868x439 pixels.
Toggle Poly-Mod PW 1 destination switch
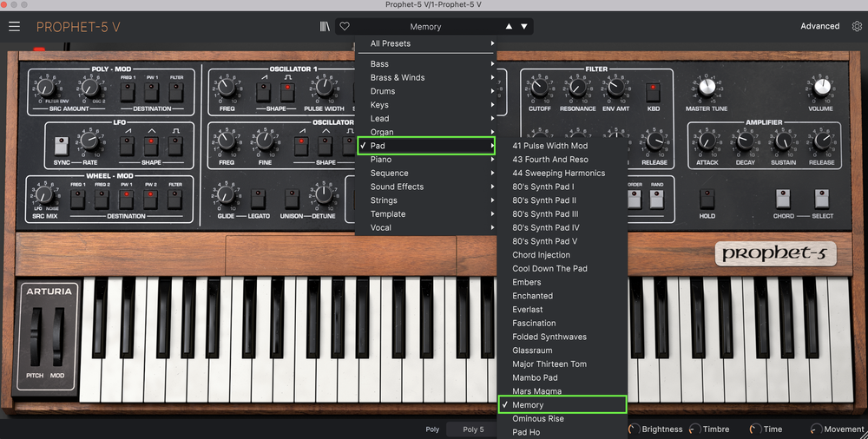click(152, 91)
